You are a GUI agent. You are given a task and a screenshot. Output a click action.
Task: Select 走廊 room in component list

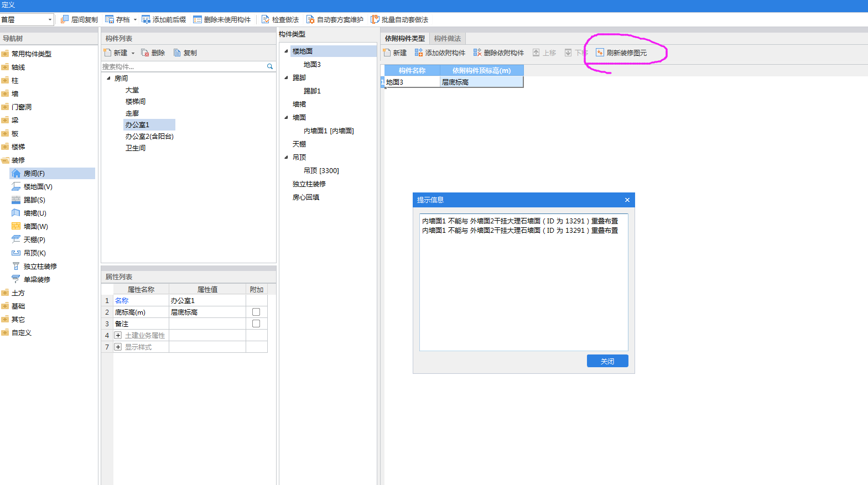coord(132,113)
